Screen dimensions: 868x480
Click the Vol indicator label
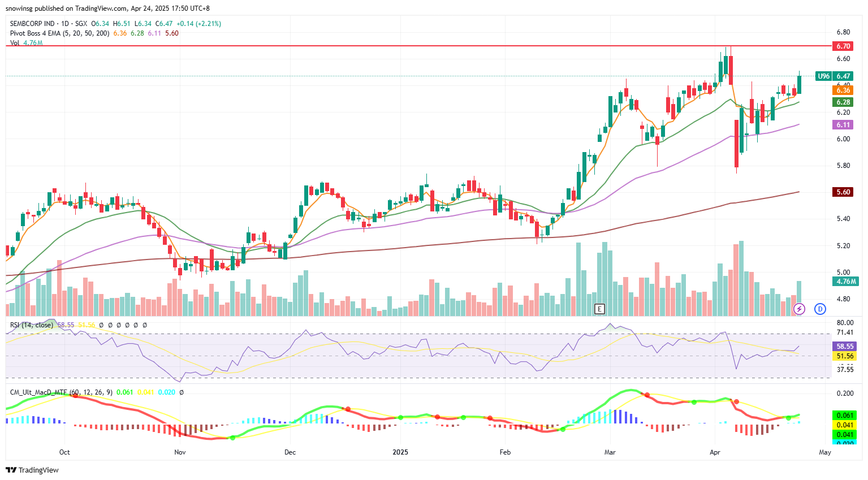[x=15, y=43]
